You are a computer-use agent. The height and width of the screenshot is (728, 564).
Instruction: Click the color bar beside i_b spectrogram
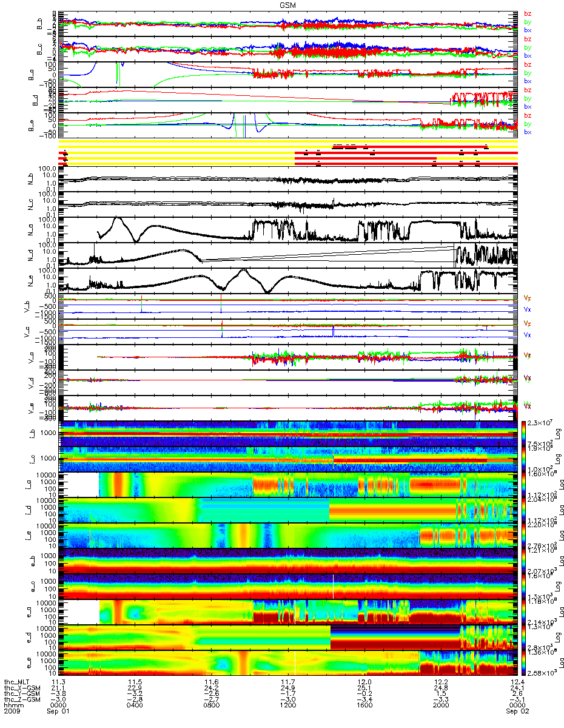click(525, 434)
